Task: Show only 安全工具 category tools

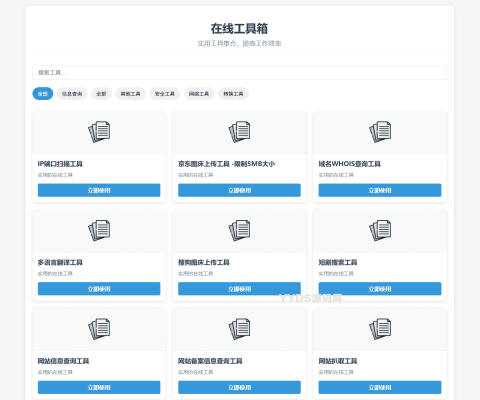Action: pos(165,94)
